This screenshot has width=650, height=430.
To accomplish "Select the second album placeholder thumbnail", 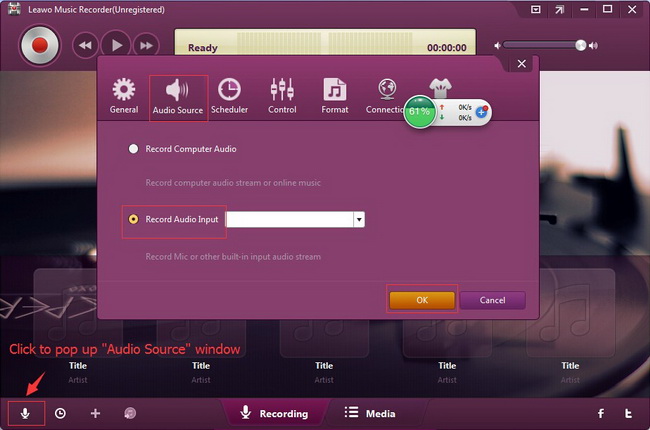I will pyautogui.click(x=201, y=338).
